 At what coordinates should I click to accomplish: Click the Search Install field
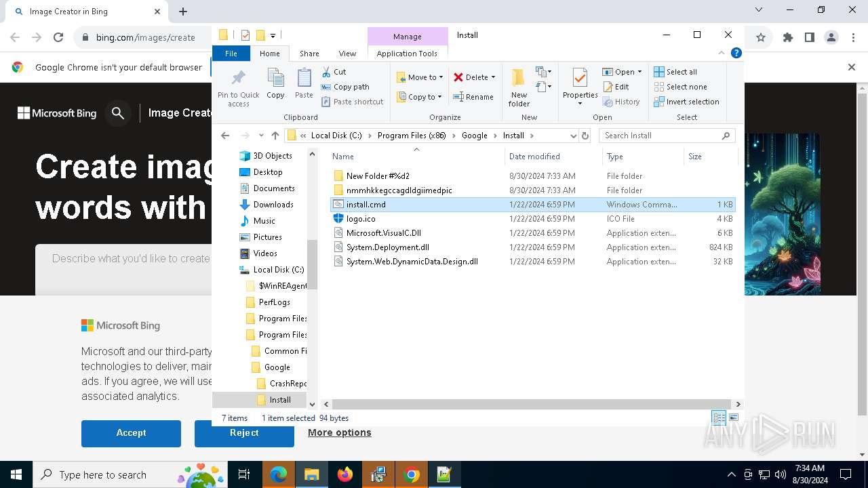667,136
